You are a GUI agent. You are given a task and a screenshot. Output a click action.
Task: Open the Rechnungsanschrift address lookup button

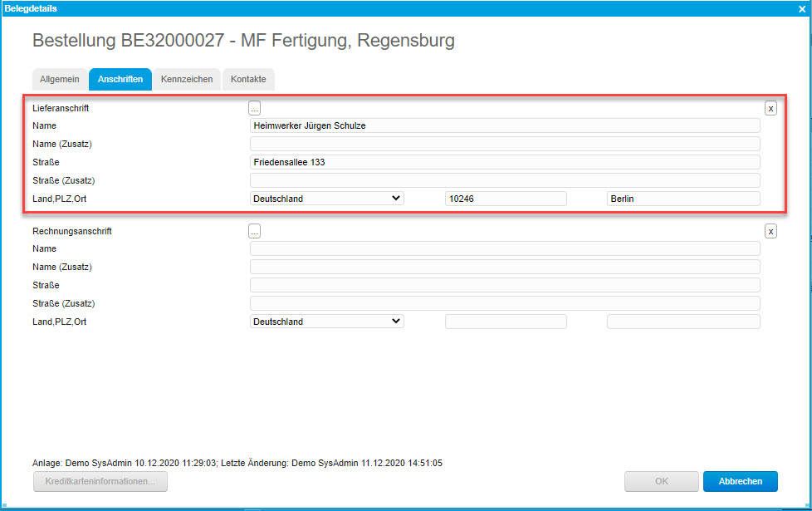255,231
